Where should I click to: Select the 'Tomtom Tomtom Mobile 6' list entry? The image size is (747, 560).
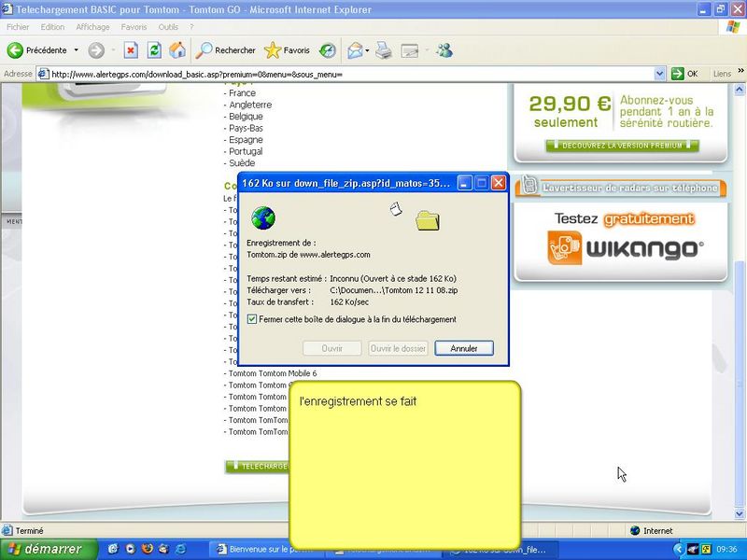click(273, 373)
